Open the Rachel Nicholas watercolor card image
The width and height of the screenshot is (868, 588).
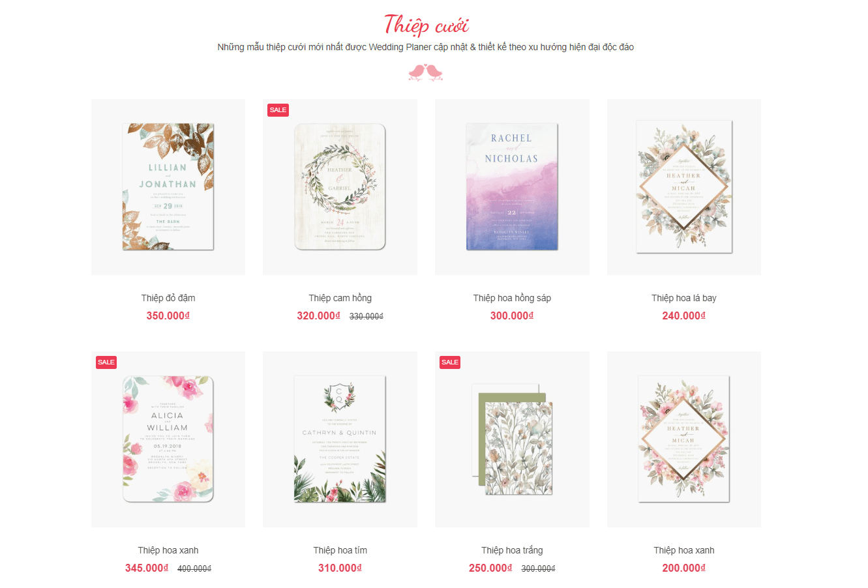point(512,187)
